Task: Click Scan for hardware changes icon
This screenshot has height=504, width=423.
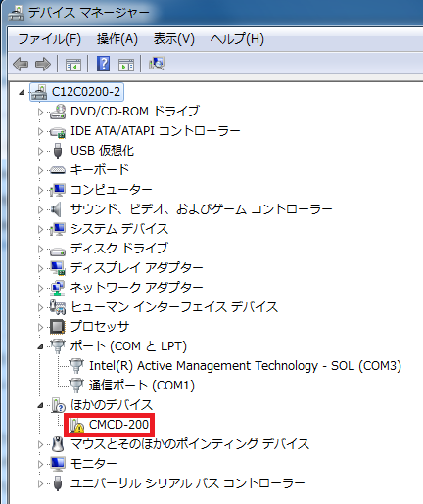Action: [157, 64]
